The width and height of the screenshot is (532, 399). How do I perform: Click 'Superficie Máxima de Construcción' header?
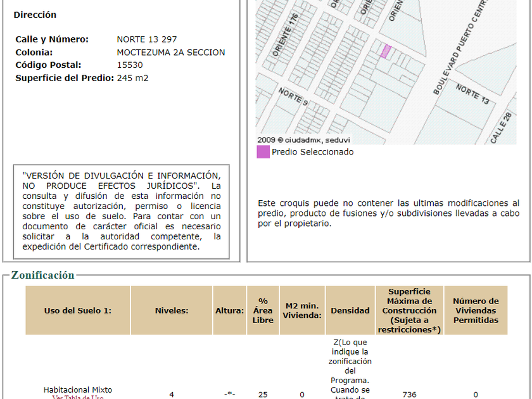[x=410, y=310]
